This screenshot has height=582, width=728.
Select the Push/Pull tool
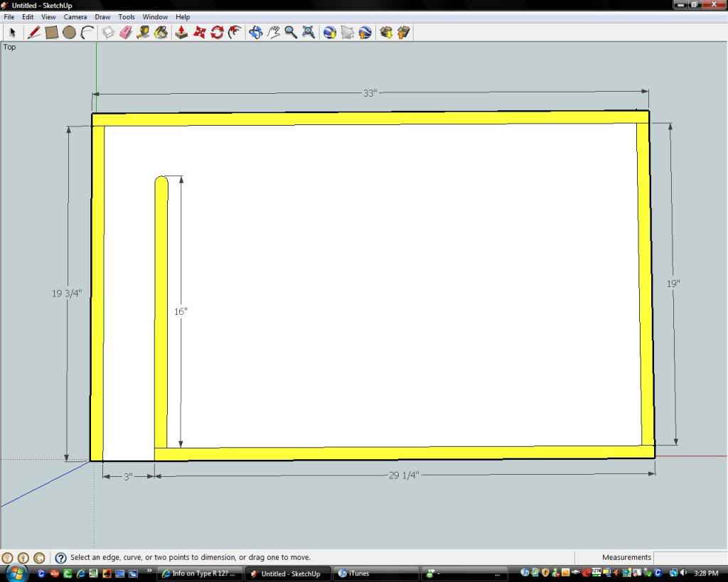pyautogui.click(x=181, y=33)
